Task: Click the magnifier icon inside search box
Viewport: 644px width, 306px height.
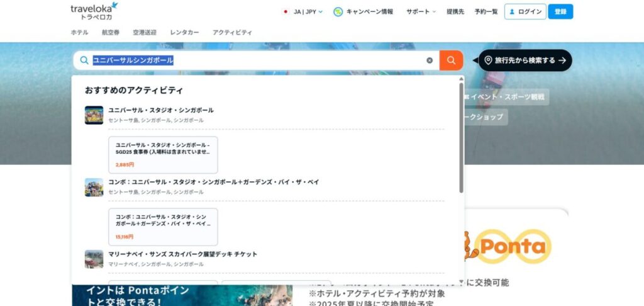Action: tap(84, 60)
